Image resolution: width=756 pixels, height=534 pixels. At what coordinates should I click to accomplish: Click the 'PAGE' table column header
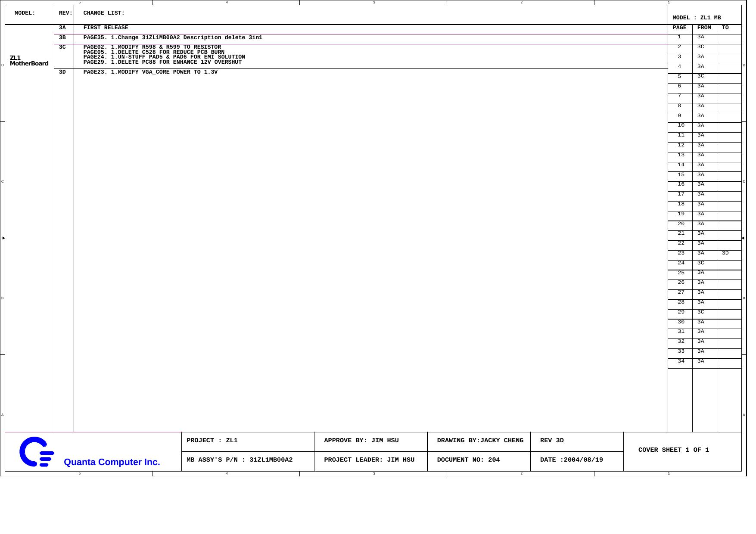(679, 28)
